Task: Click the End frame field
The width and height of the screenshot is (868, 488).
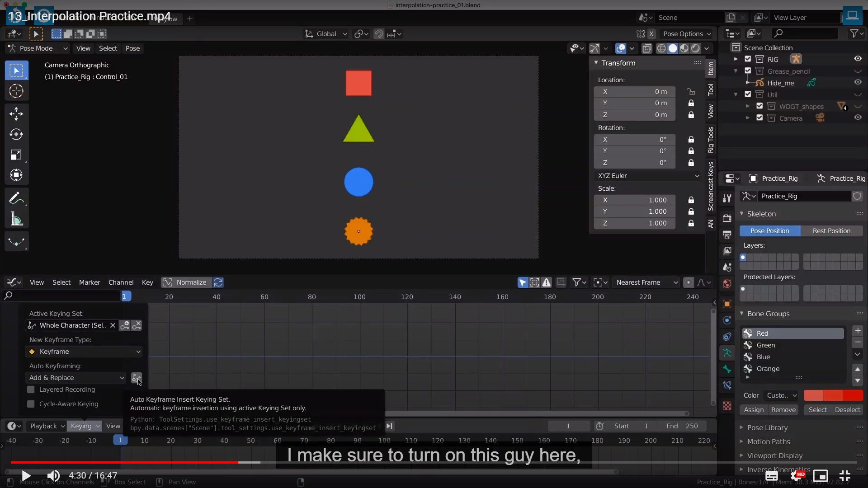Action: (682, 426)
